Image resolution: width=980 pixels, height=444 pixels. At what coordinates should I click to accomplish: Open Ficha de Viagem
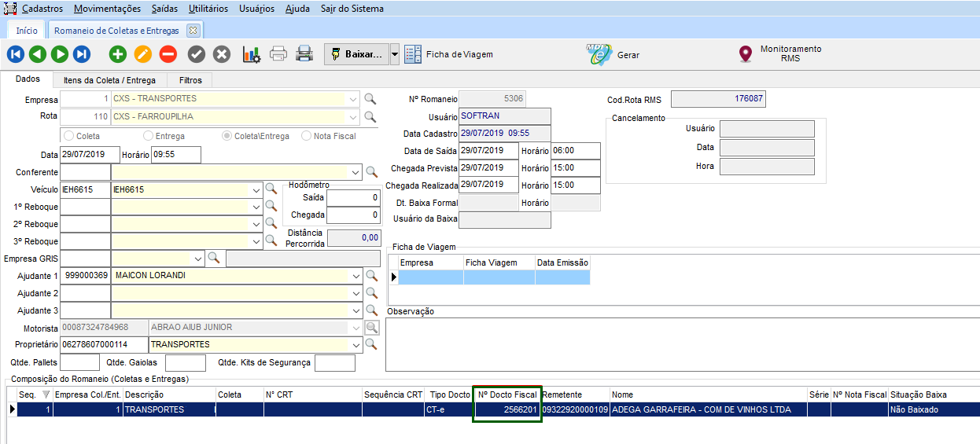[449, 54]
